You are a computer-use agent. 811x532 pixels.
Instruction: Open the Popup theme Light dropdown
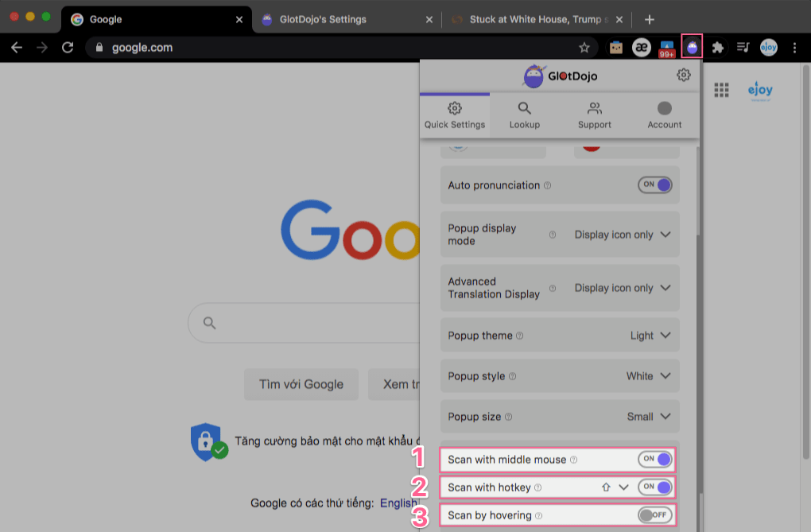tap(650, 336)
